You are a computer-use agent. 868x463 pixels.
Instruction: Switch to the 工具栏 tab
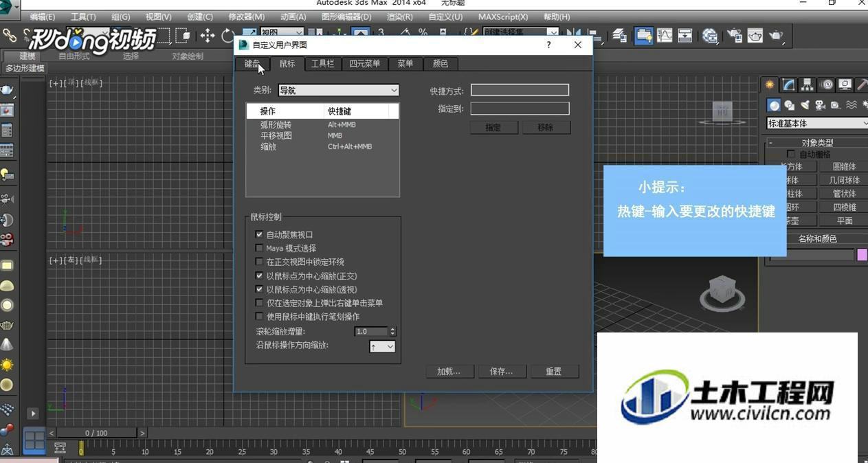pyautogui.click(x=323, y=64)
